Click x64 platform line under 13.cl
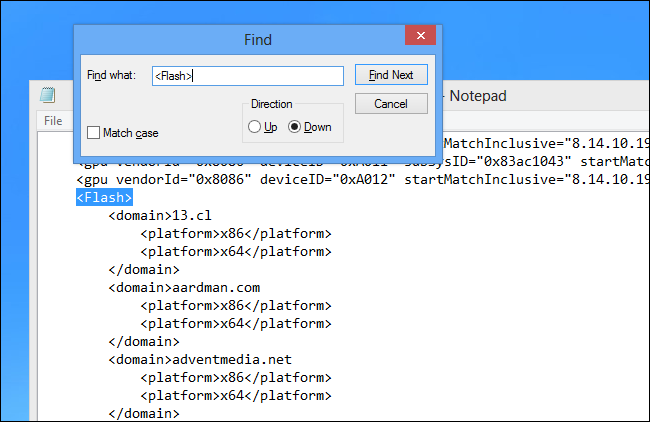This screenshot has height=422, width=650. 236,252
